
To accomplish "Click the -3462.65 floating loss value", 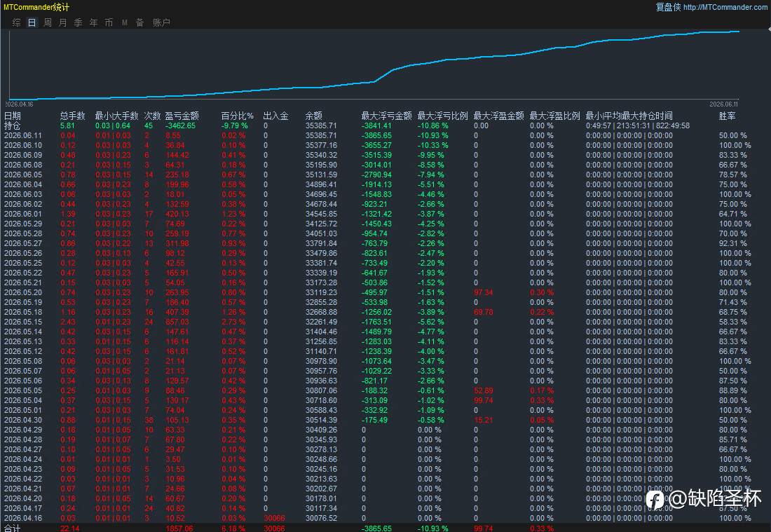I will 180,126.
